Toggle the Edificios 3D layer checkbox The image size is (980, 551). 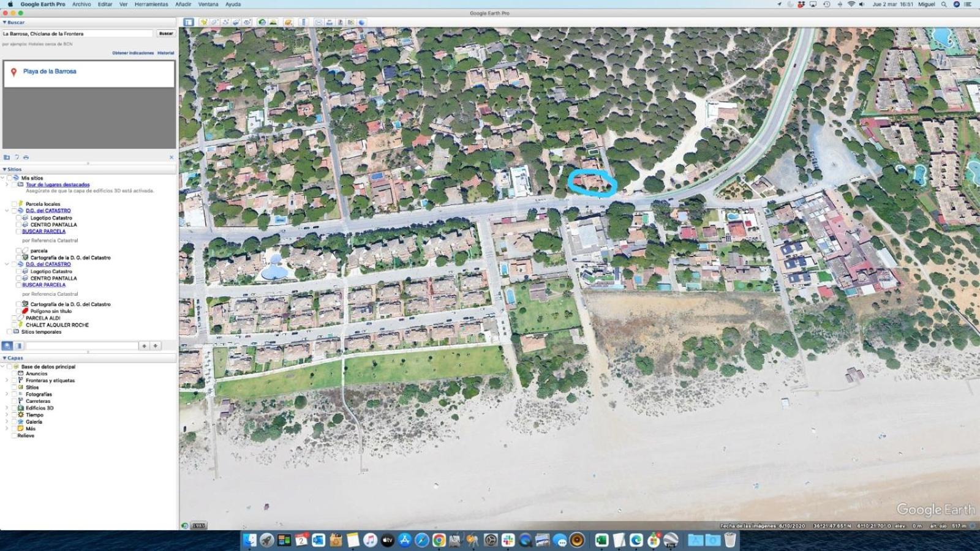[14, 408]
